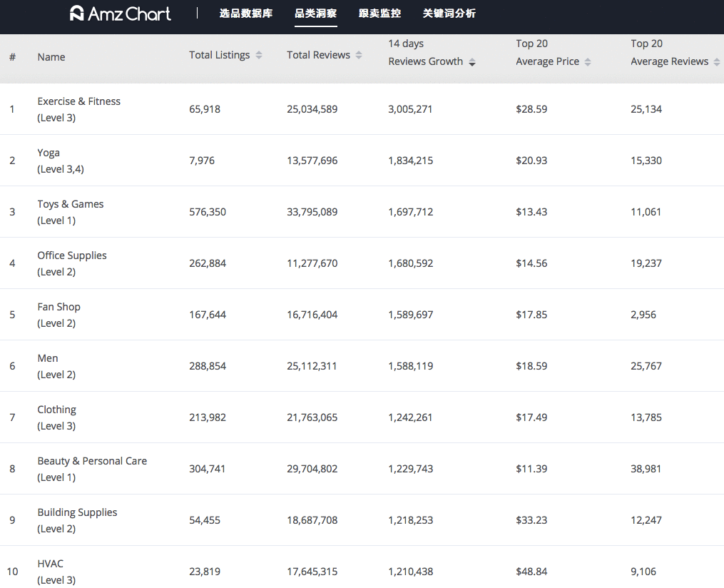724x588 pixels.
Task: Open the 关键词分析 menu item
Action: coord(449,14)
